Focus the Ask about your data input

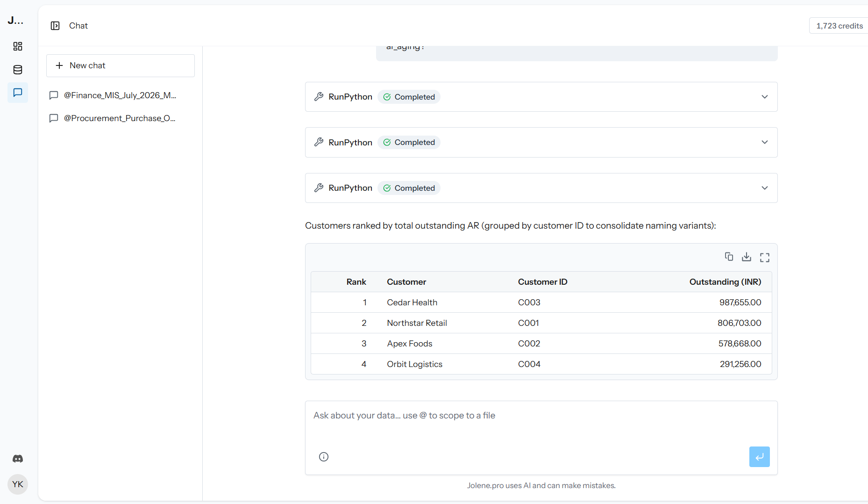(541, 416)
